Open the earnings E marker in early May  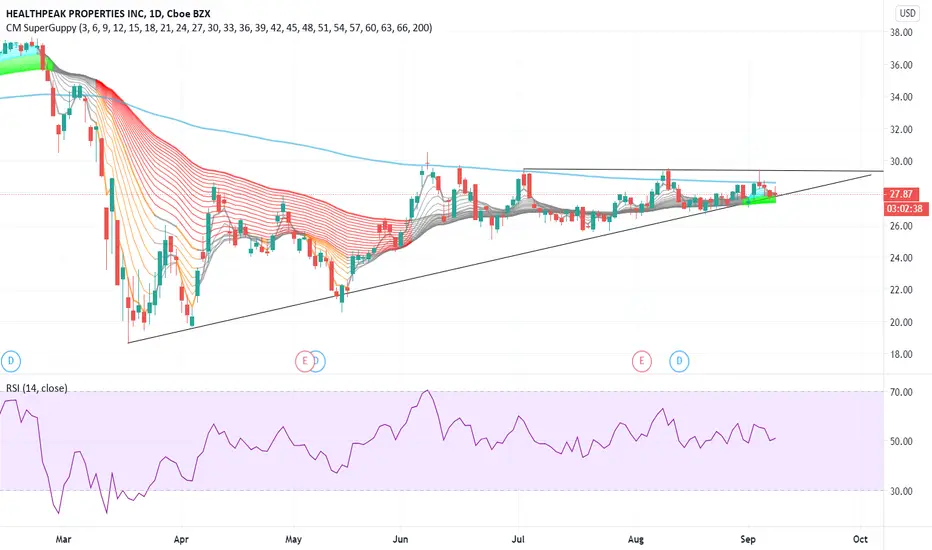[x=305, y=361]
